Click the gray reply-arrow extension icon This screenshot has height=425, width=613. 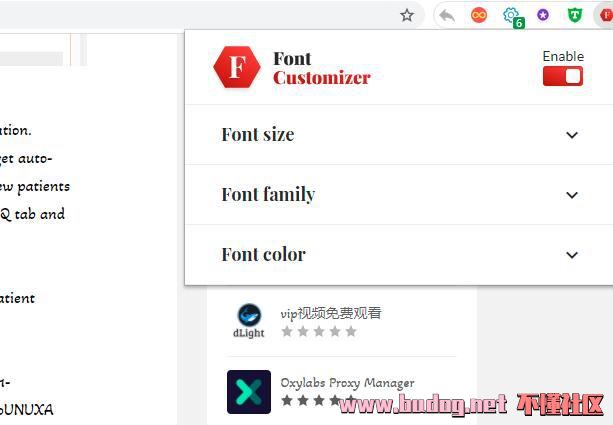(x=447, y=16)
